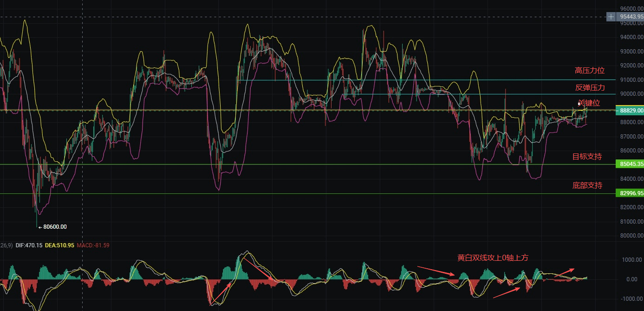This screenshot has width=644, height=311.
Task: Click the 高压力位 text annotation
Action: (589, 71)
